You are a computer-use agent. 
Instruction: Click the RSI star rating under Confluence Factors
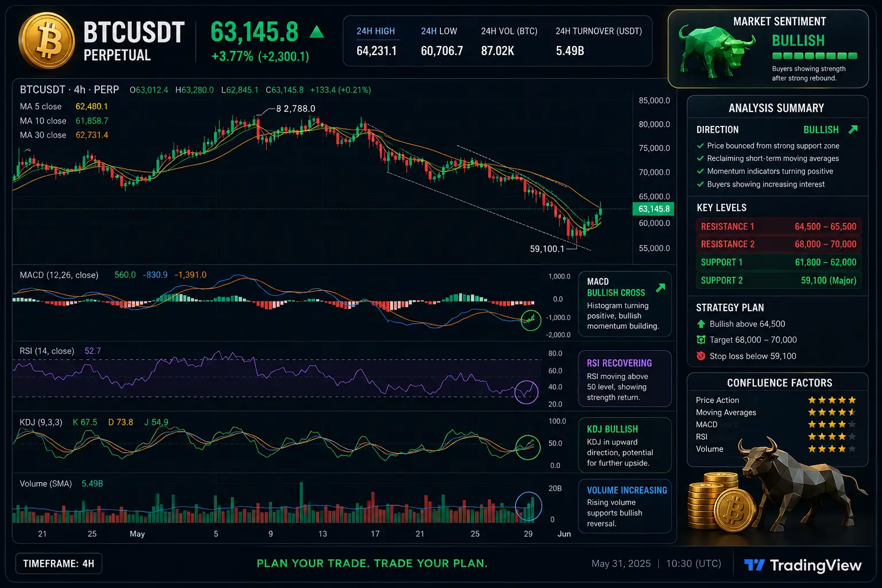click(832, 437)
